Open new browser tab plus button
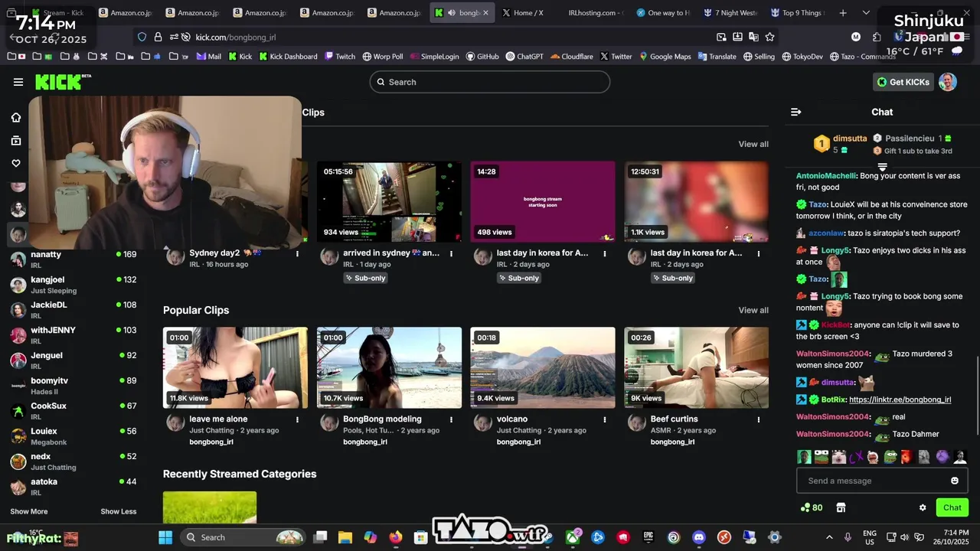Image resolution: width=980 pixels, height=551 pixels. (x=843, y=13)
